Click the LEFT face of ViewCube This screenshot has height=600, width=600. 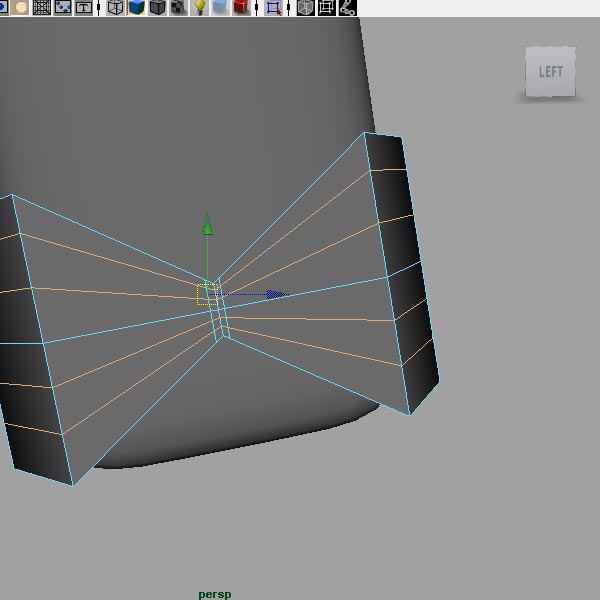point(550,72)
